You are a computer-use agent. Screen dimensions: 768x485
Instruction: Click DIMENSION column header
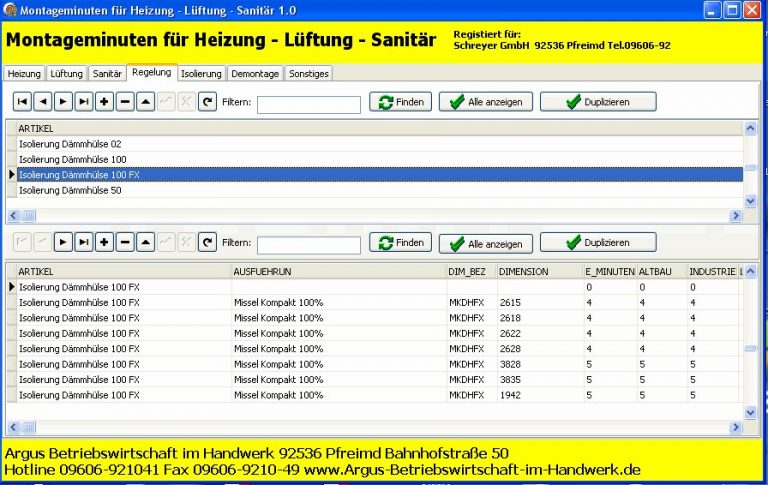(x=541, y=271)
